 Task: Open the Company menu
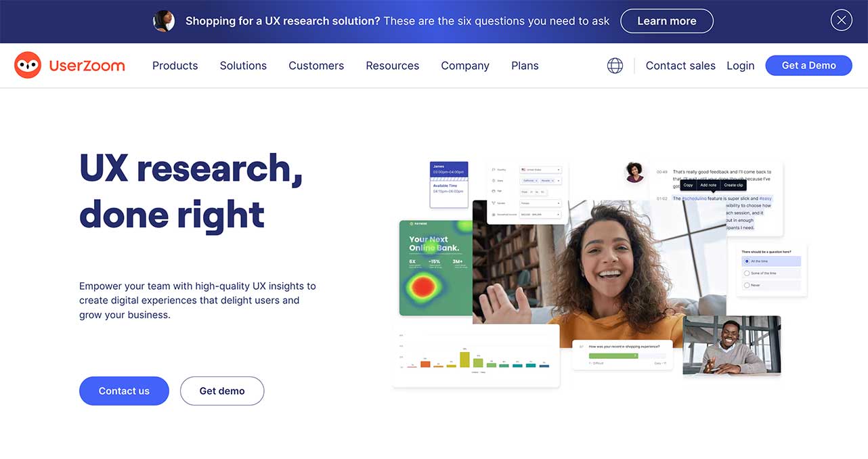coord(465,66)
